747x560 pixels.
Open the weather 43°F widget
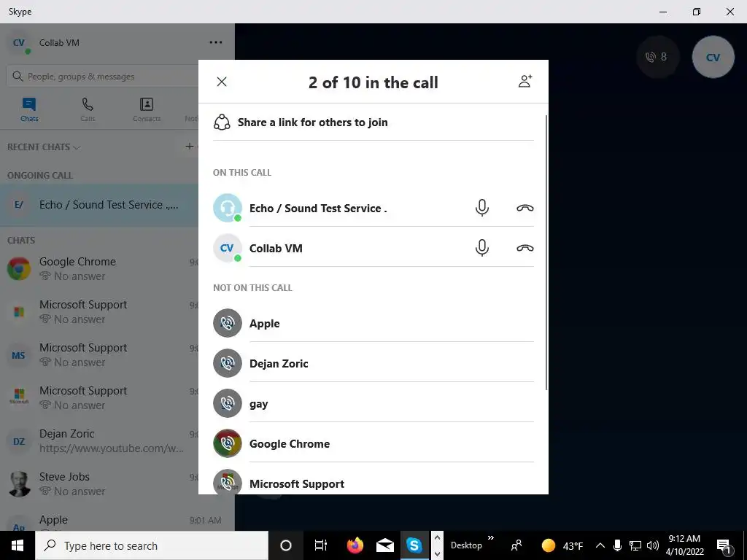tap(562, 545)
